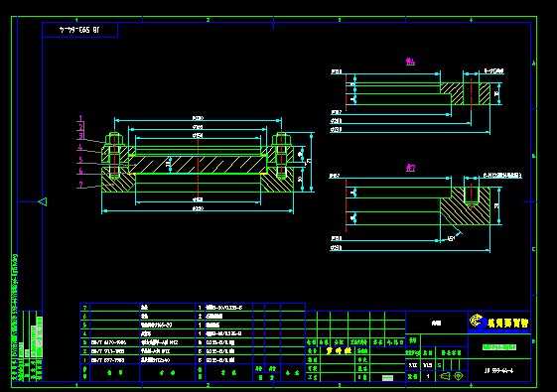The height and width of the screenshot is (392, 557).
Task: Select magenta balloon callout number 6
Action: click(80, 171)
